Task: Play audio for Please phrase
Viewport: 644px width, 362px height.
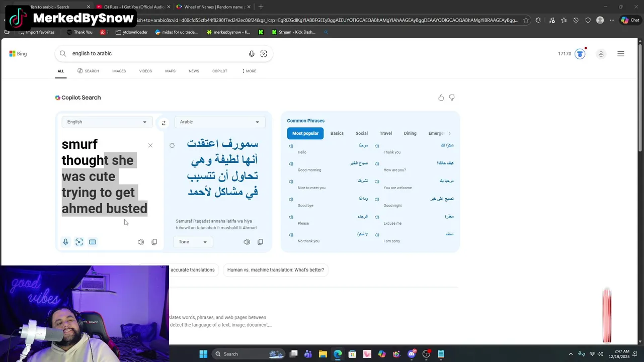Action: (291, 217)
